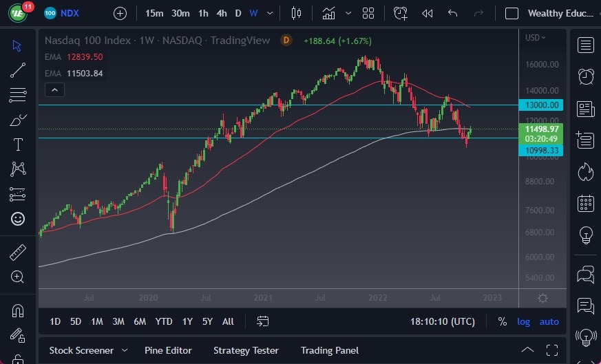
Task: Select the ruler measure tool
Action: (18, 253)
